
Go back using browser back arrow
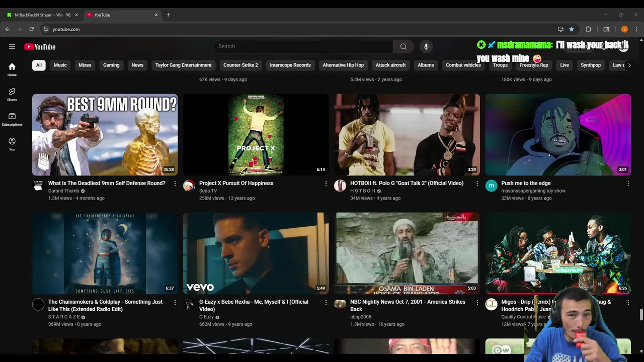pyautogui.click(x=8, y=29)
